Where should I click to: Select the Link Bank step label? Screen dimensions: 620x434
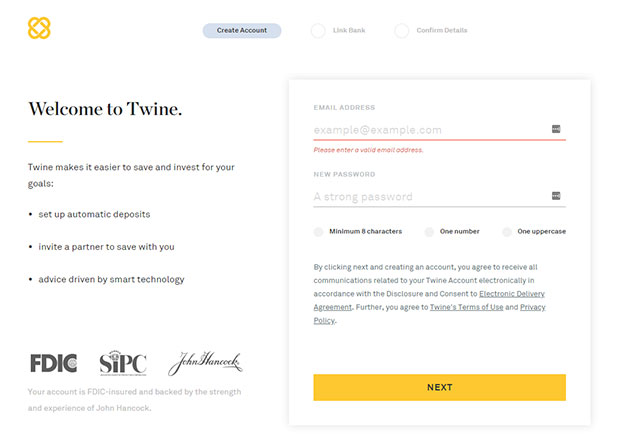coord(349,30)
